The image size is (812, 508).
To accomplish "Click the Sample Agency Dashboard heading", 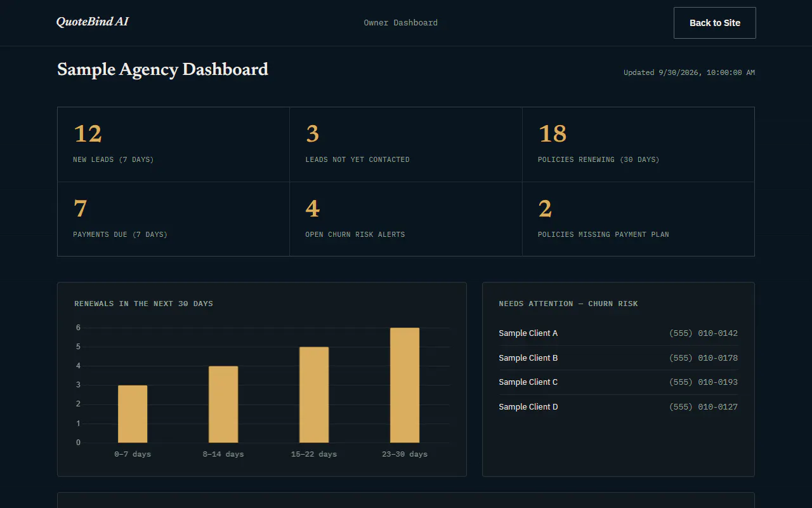I will 162,69.
